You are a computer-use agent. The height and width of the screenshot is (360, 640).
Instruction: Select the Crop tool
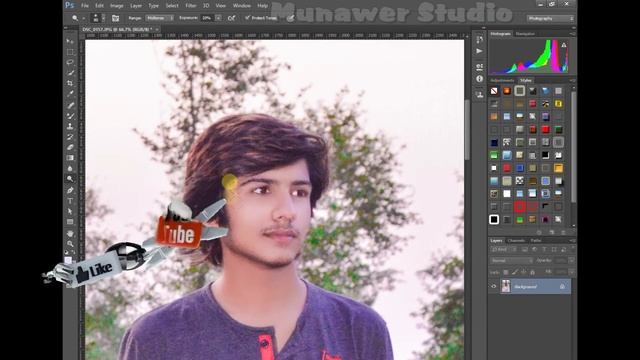70,83
